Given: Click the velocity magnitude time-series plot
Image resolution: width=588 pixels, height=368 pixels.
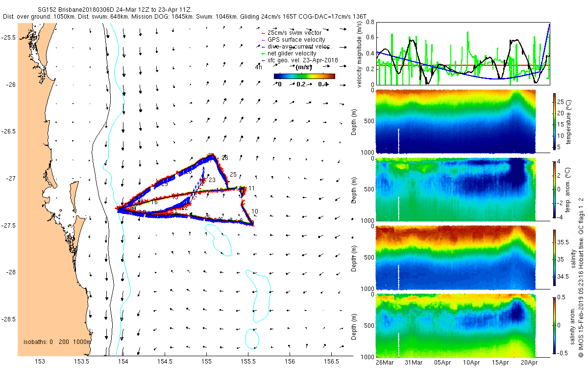Looking at the screenshot, I should click(464, 53).
